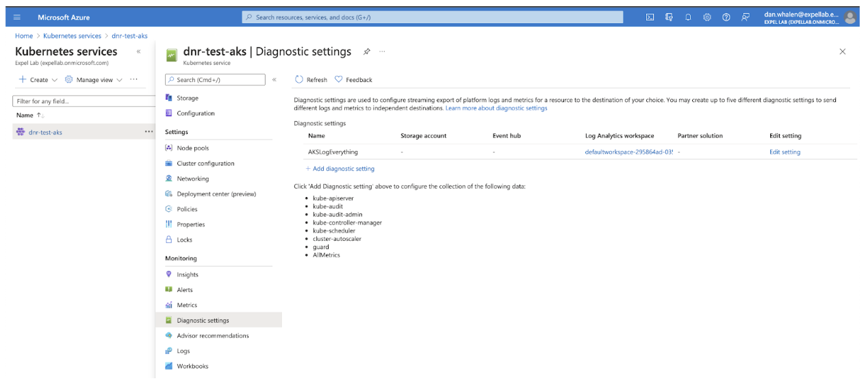Pin the Diagnostic settings blade
This screenshot has width=868, height=383.
point(367,51)
